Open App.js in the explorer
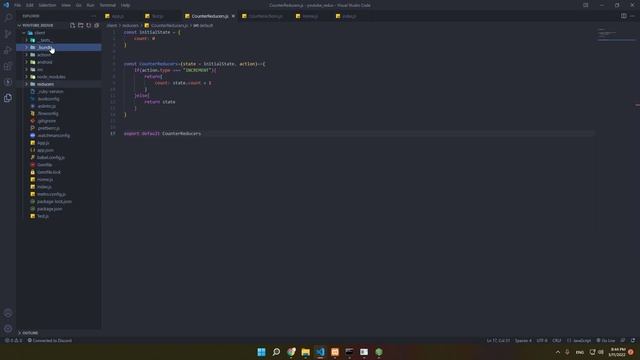The height and width of the screenshot is (360, 640). 58,143
